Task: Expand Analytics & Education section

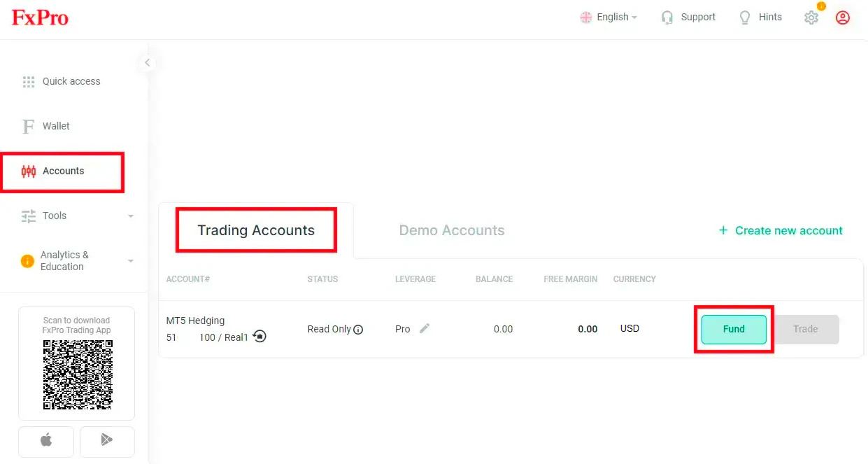Action: click(65, 260)
